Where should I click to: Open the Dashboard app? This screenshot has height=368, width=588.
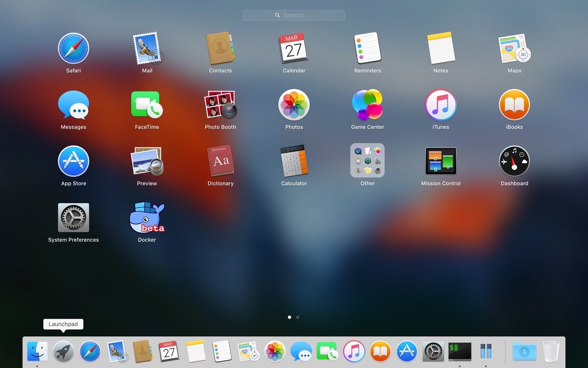(514, 161)
